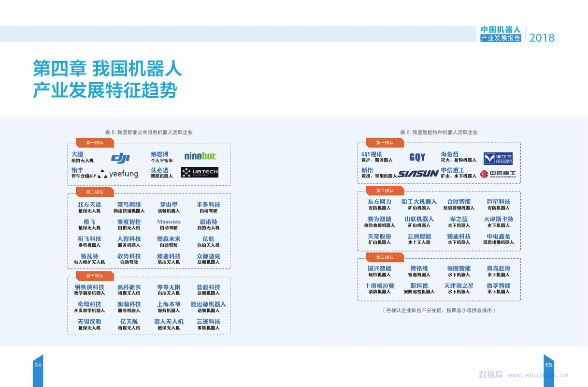Image resolution: width=588 pixels, height=387 pixels.
Task: Click the company name 东方网力
Action: [x=379, y=202]
